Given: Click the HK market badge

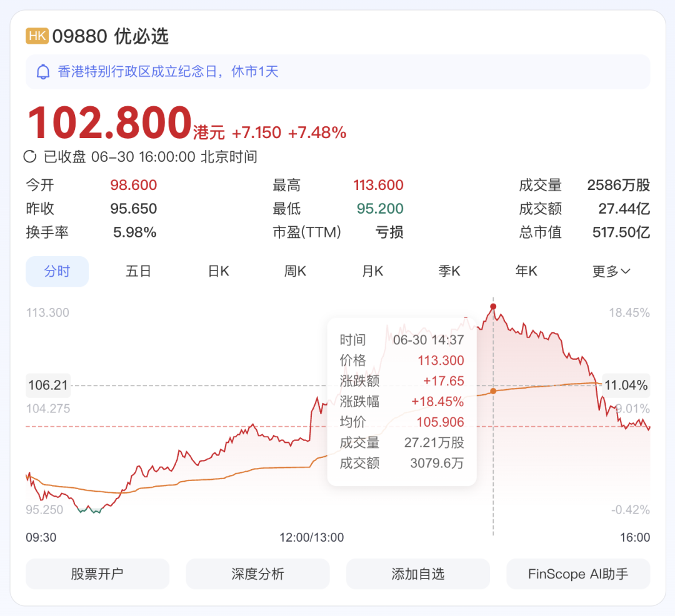Looking at the screenshot, I should 37,36.
